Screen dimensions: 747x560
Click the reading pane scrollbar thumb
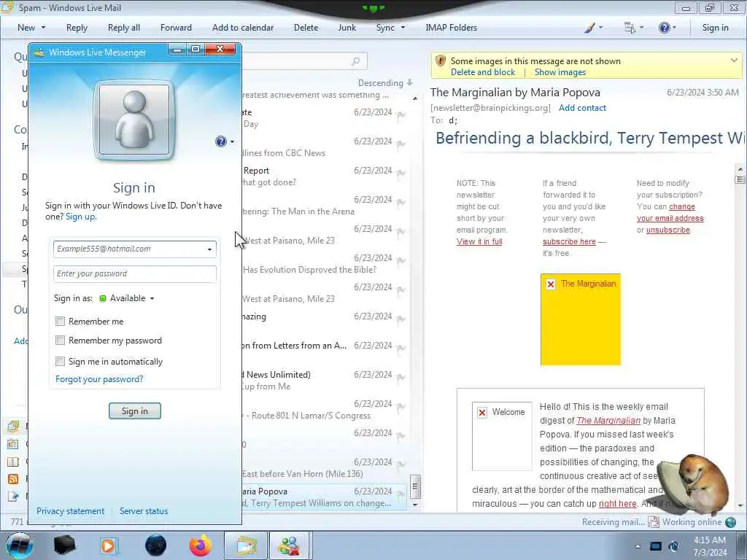pos(740,179)
